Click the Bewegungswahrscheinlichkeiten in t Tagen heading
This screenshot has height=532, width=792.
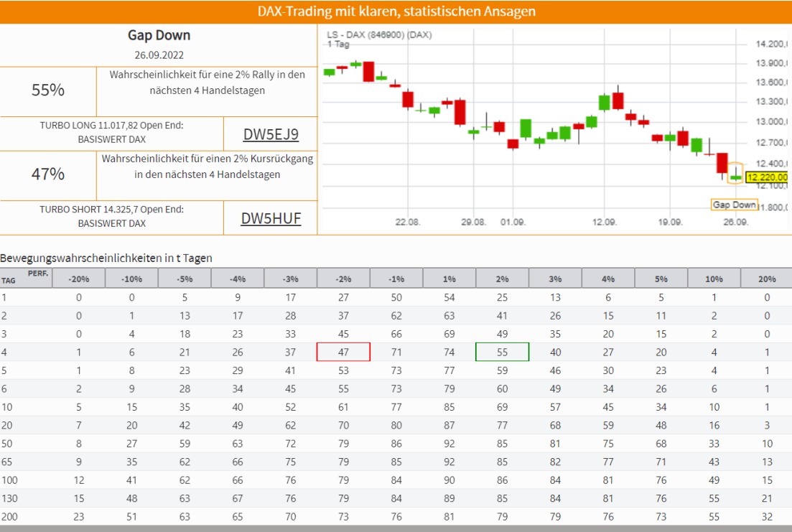106,258
